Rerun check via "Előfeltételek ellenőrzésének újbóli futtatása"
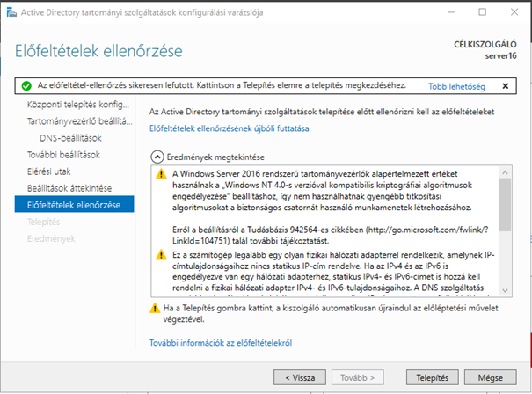 (230, 128)
